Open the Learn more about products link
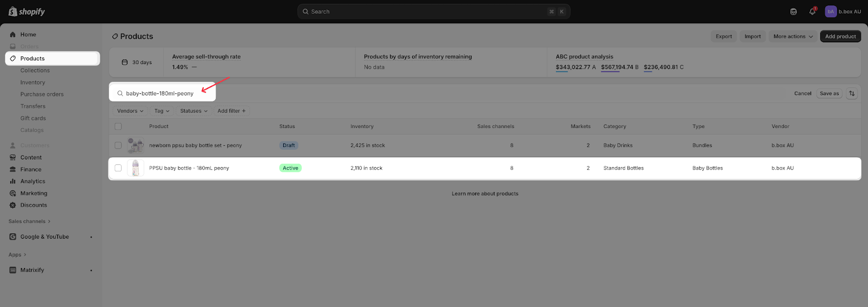This screenshot has width=868, height=307. point(485,194)
